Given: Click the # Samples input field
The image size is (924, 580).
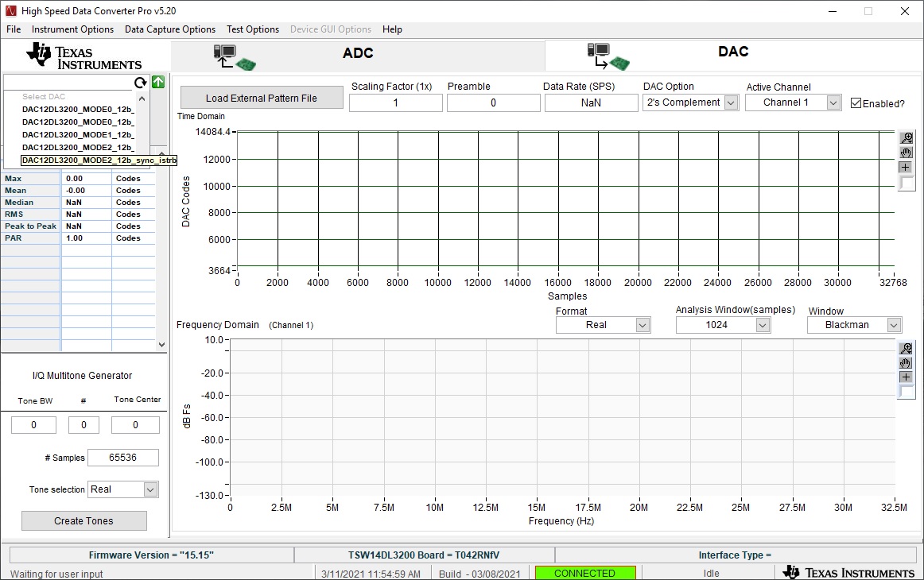Looking at the screenshot, I should click(x=123, y=458).
